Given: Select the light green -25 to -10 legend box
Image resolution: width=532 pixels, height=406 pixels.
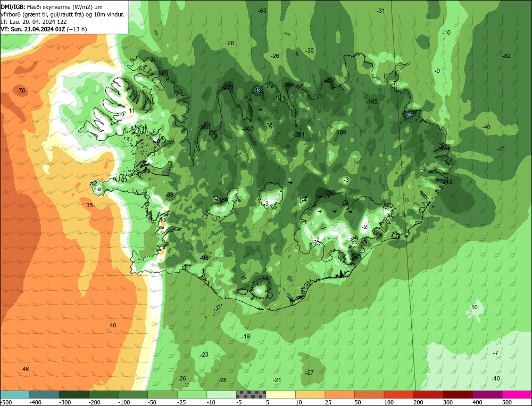Looking at the screenshot, I should (x=192, y=394).
